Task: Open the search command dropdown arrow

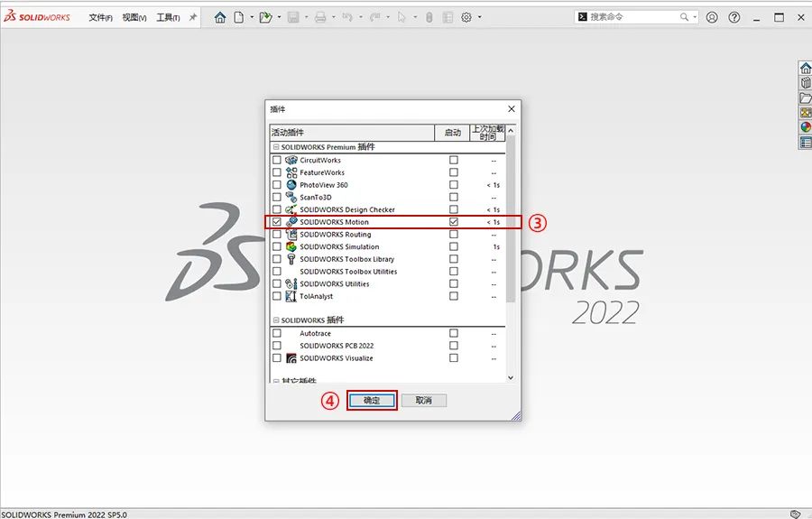Action: coord(695,17)
